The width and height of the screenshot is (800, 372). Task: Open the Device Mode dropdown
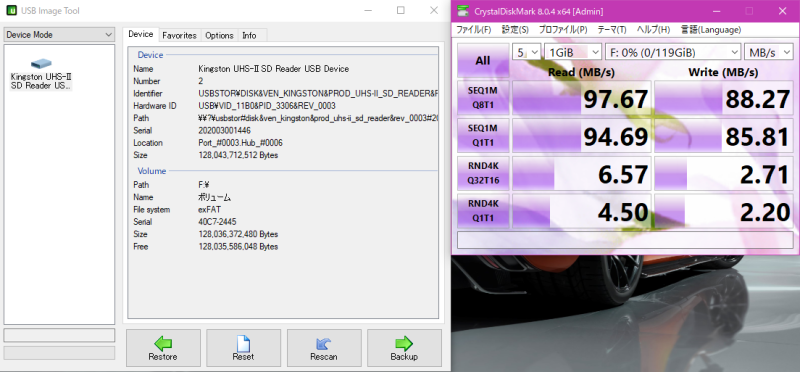click(59, 35)
